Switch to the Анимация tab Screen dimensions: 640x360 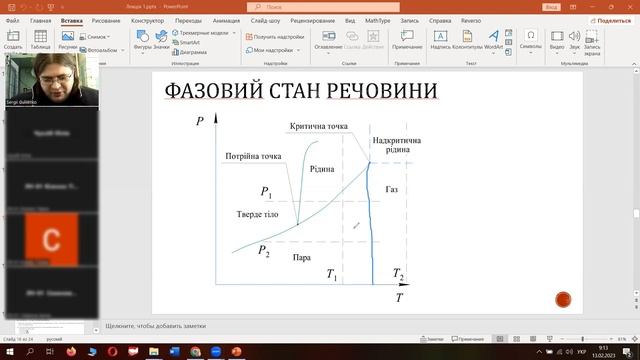(226, 20)
